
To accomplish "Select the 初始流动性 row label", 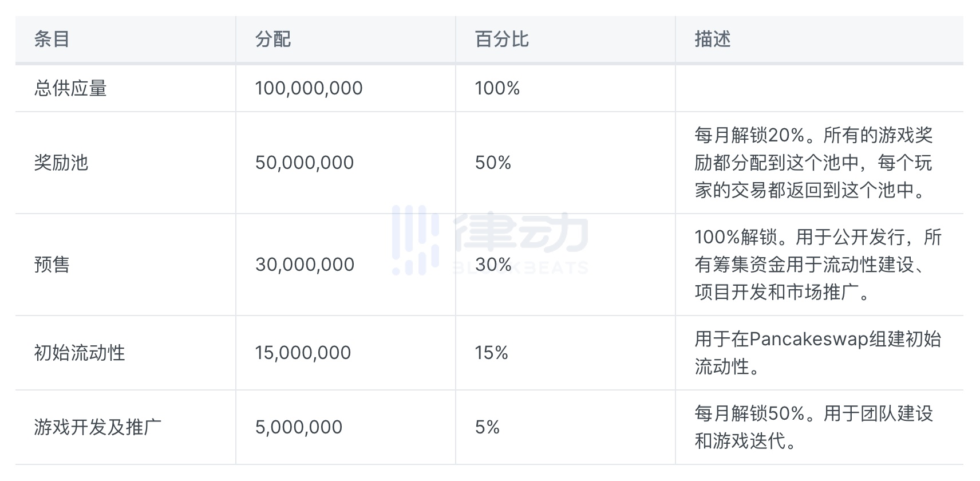I will (x=80, y=353).
